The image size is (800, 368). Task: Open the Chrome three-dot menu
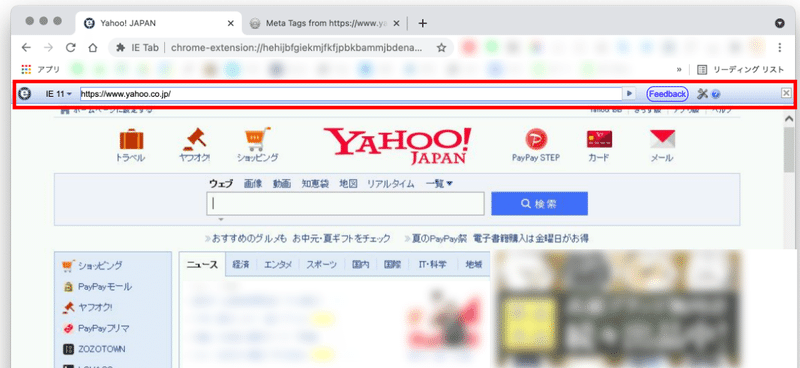[x=780, y=47]
